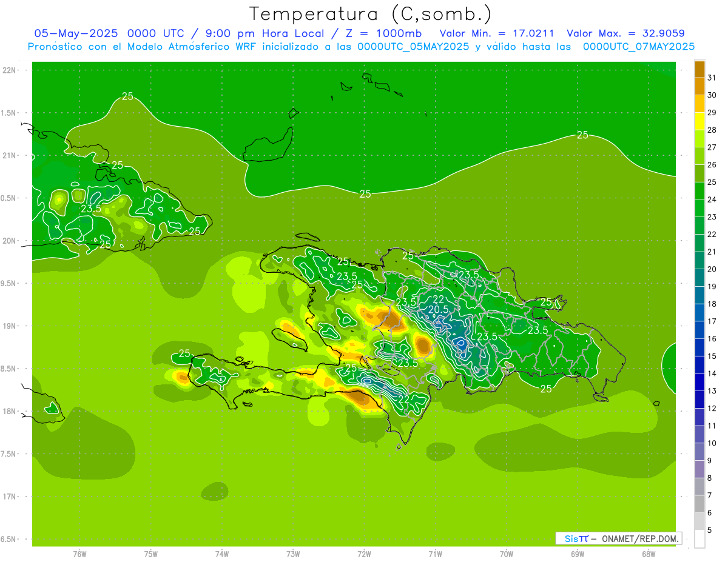Click the legend scale label '31'

(712, 78)
